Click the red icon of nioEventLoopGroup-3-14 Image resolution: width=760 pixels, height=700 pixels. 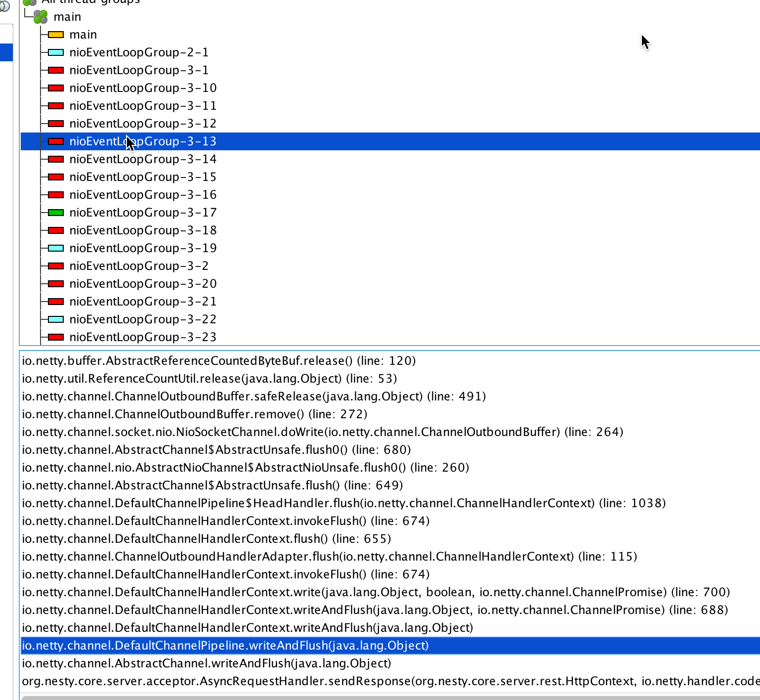tap(56, 159)
